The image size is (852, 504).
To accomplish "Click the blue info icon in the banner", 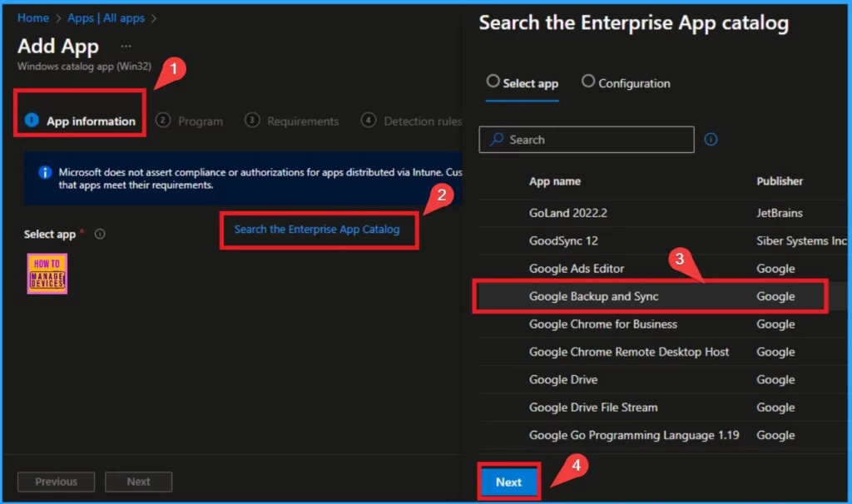I will coord(45,173).
